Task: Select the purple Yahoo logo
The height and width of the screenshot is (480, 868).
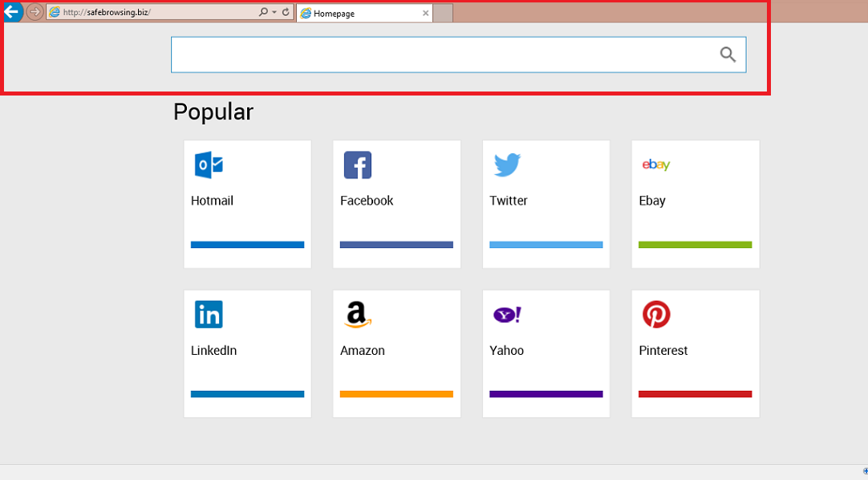Action: 507,315
